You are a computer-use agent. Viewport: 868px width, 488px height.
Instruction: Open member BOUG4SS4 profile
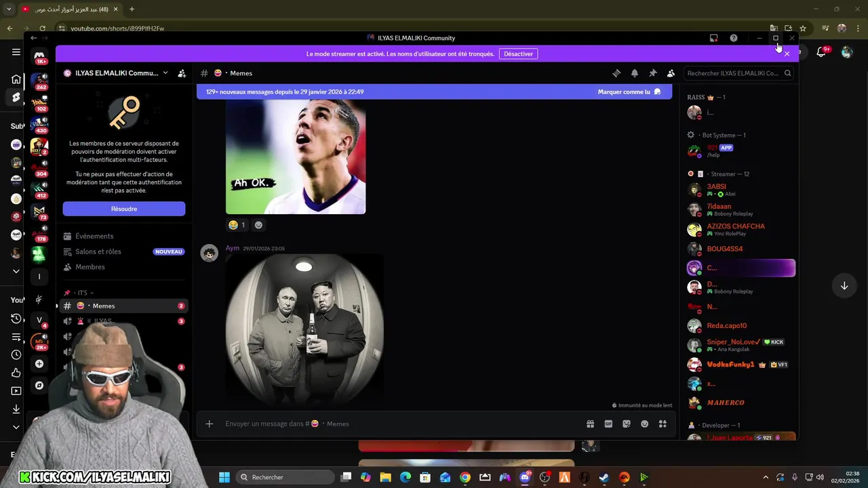(739, 249)
